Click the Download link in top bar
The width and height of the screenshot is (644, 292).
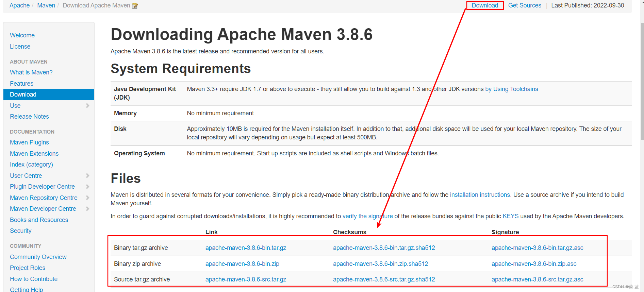[x=485, y=5]
